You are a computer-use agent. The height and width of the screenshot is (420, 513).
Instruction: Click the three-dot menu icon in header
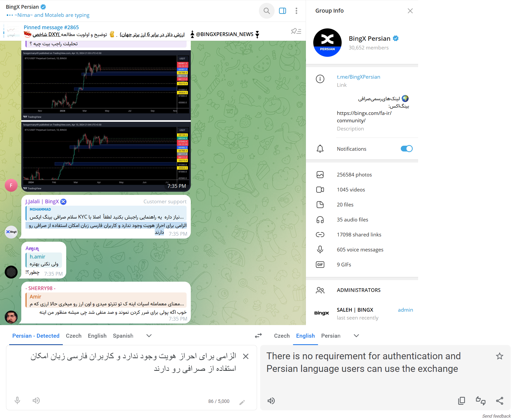[297, 11]
